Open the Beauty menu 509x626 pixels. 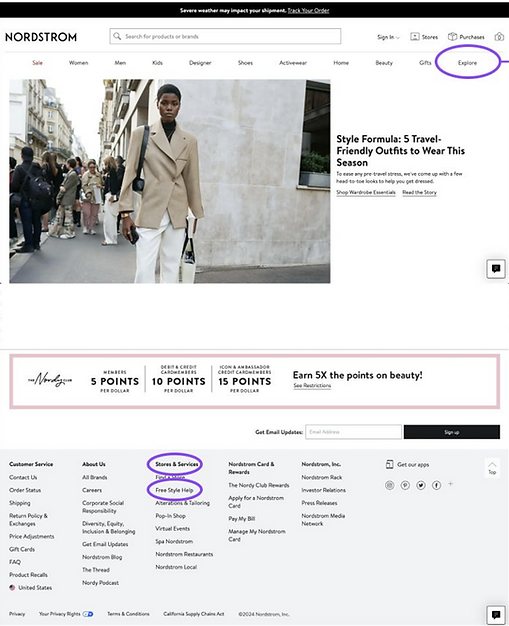[x=384, y=63]
